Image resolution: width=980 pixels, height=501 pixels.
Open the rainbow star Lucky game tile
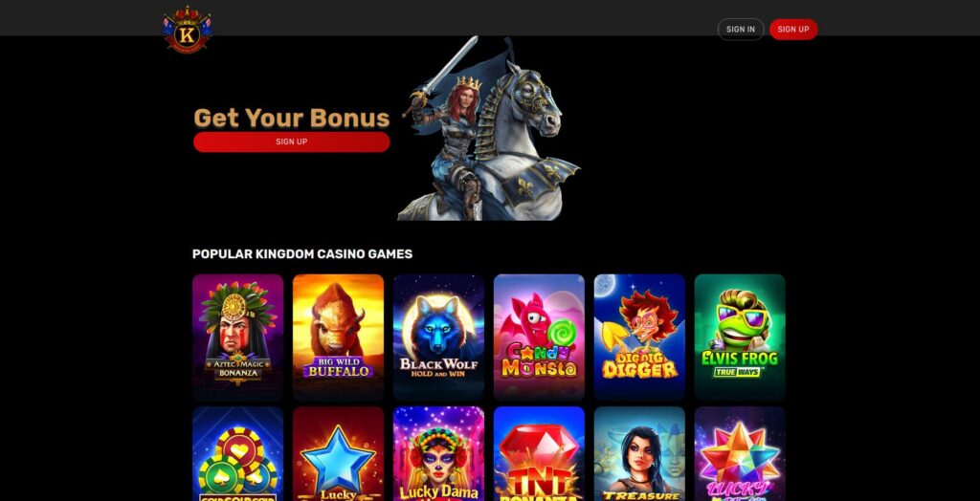[740, 454]
